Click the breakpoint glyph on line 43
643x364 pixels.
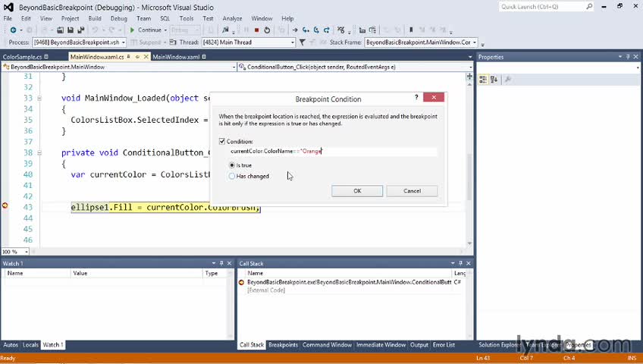click(5, 206)
